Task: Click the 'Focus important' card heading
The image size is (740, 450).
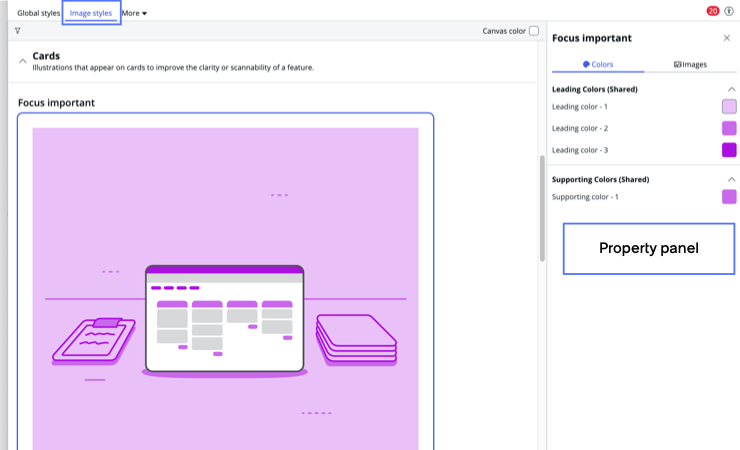Action: coord(56,103)
